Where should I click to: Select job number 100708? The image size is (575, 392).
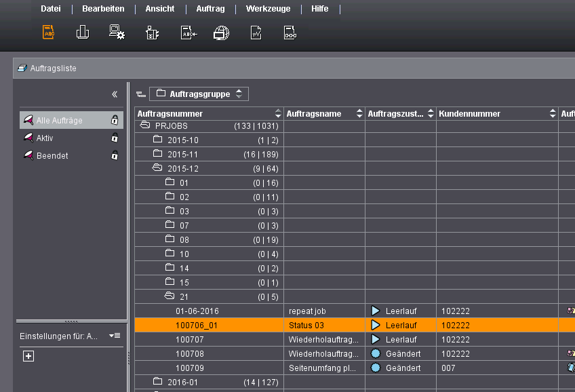pos(190,354)
